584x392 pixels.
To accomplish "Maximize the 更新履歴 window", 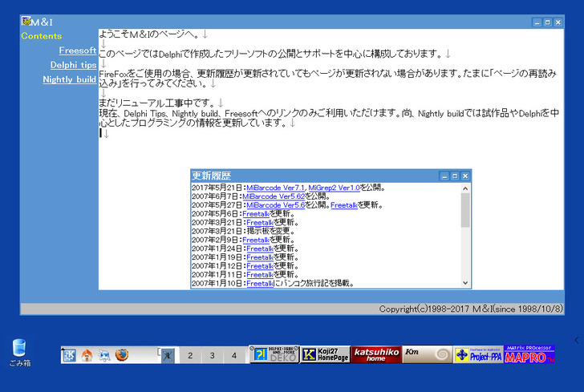I will point(454,176).
